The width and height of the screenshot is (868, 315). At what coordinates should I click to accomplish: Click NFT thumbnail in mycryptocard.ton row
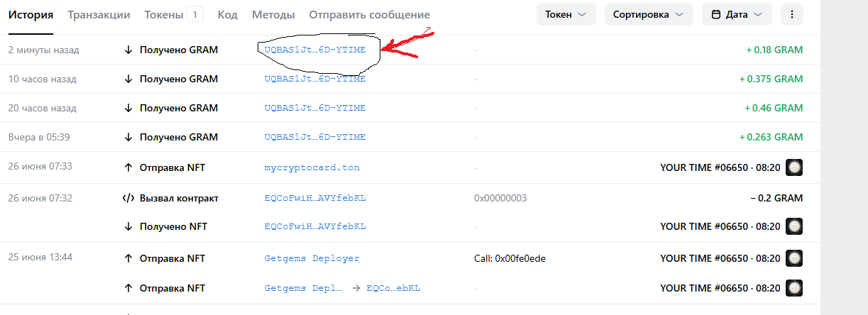[x=795, y=167]
